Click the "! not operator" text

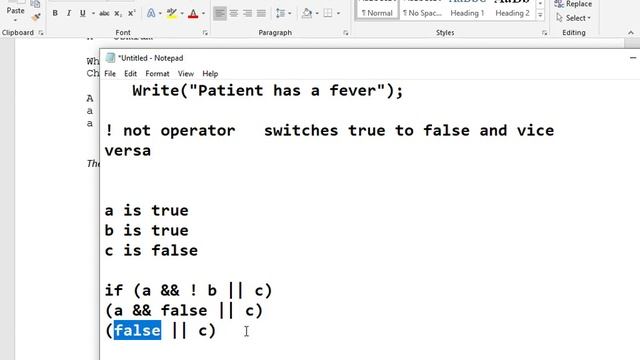click(x=170, y=131)
